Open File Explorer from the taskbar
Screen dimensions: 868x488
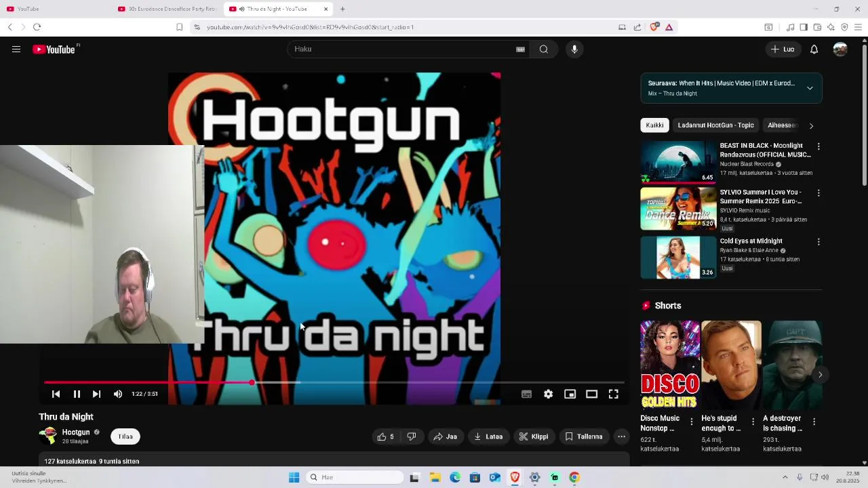(x=435, y=477)
